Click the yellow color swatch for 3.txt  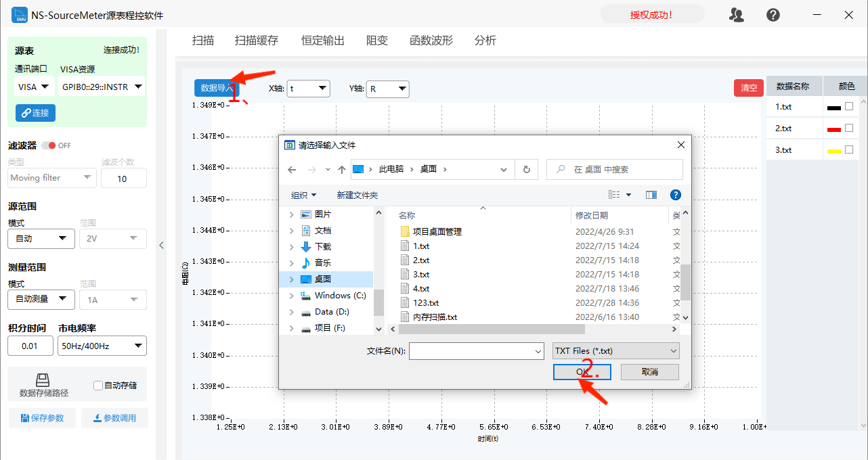click(x=834, y=151)
